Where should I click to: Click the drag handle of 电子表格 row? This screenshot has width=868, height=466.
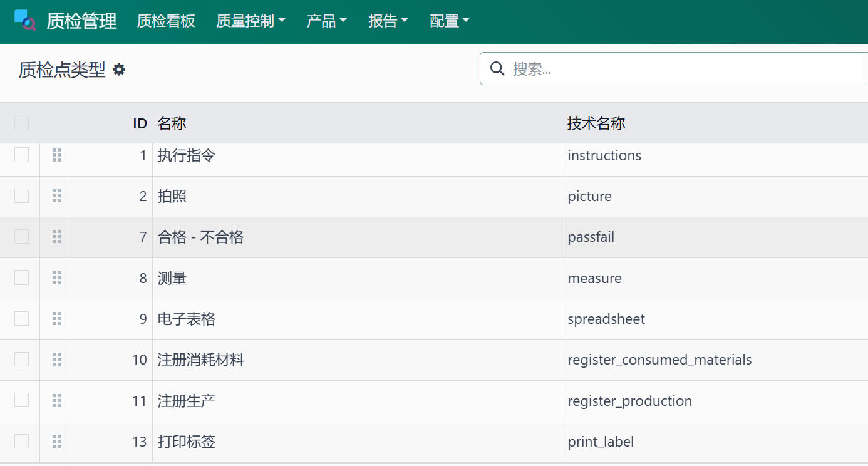tap(57, 319)
